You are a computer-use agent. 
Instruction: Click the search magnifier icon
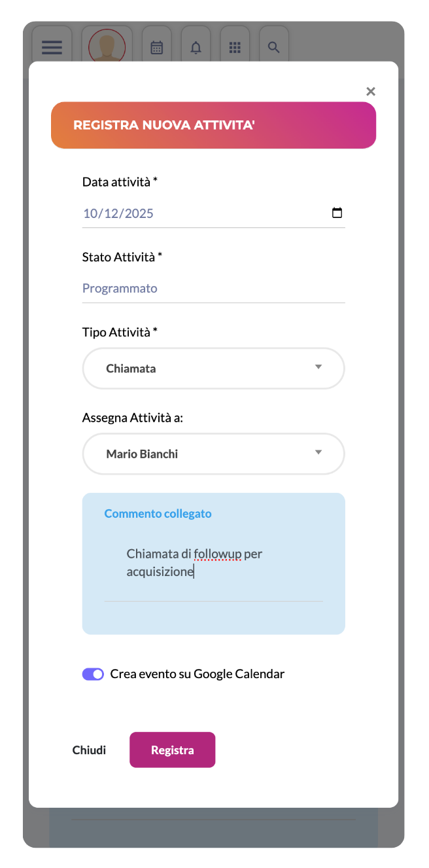tap(274, 47)
